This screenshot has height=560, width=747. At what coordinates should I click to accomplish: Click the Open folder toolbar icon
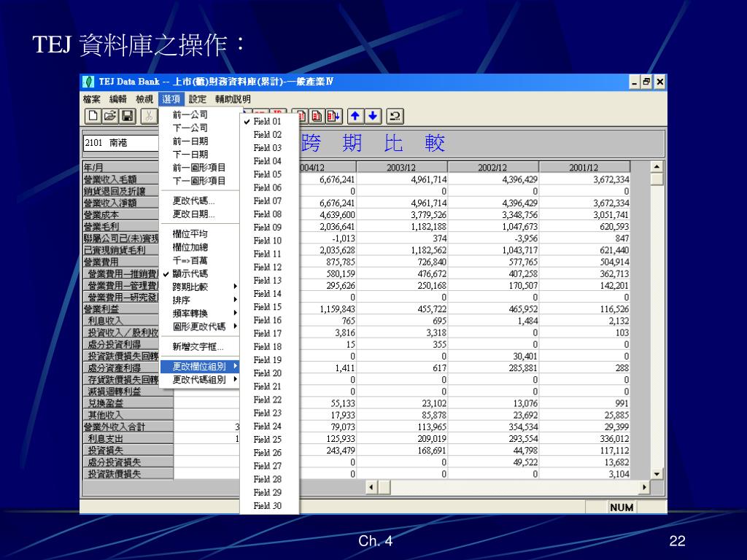(110, 116)
